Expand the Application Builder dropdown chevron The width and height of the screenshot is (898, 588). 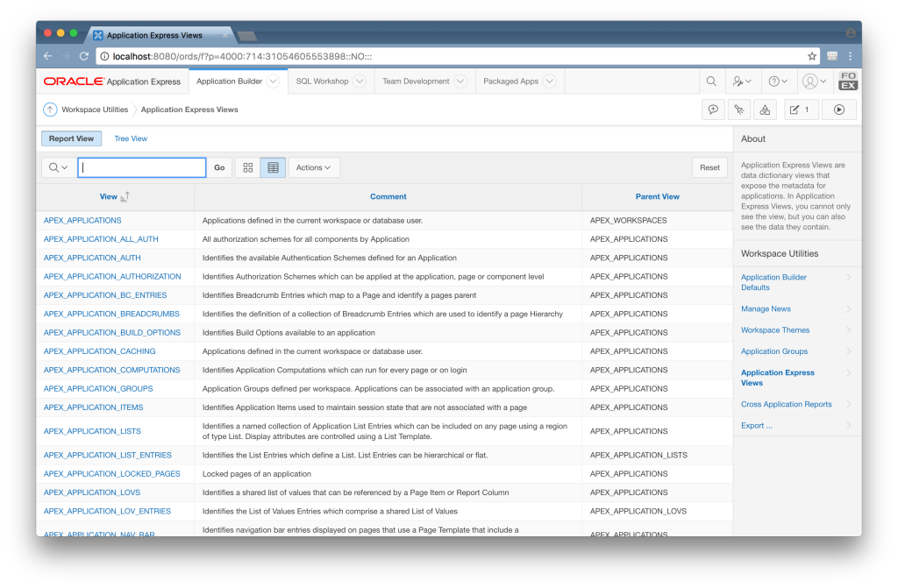tap(274, 81)
